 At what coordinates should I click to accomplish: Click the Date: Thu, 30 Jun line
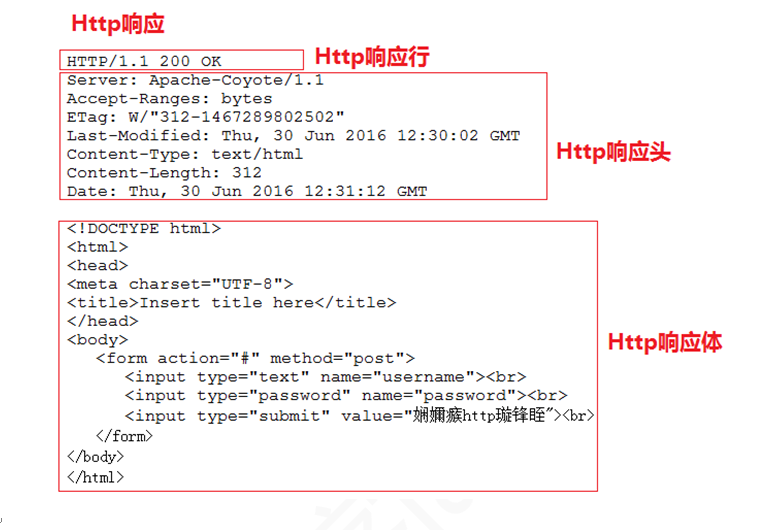click(x=247, y=191)
